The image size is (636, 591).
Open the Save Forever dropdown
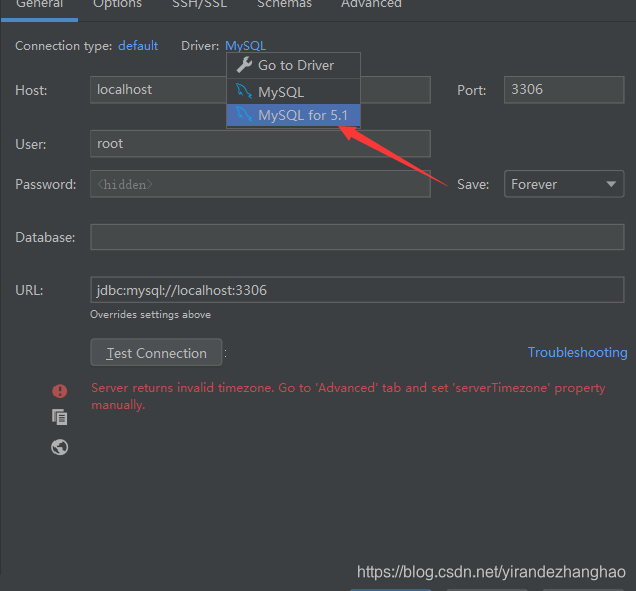point(564,184)
